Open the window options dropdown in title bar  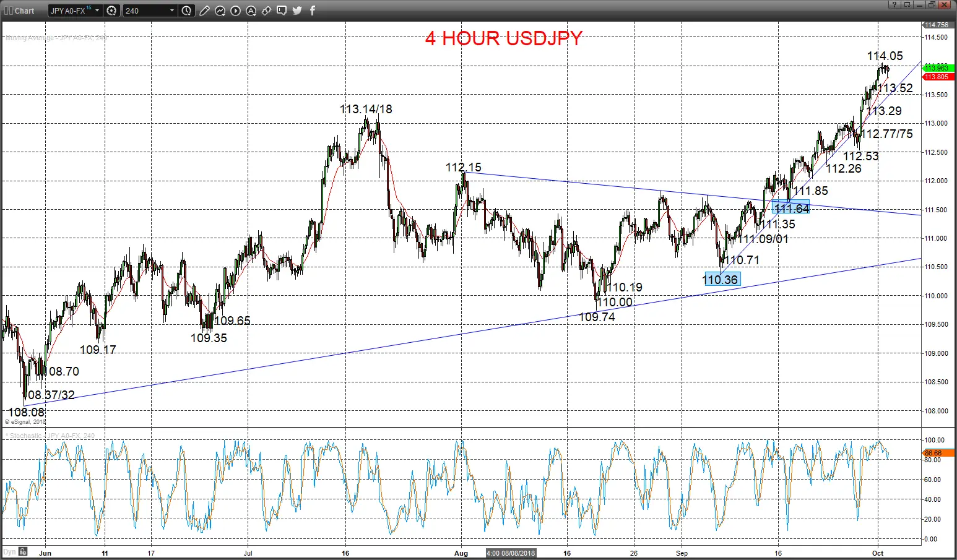tap(907, 5)
